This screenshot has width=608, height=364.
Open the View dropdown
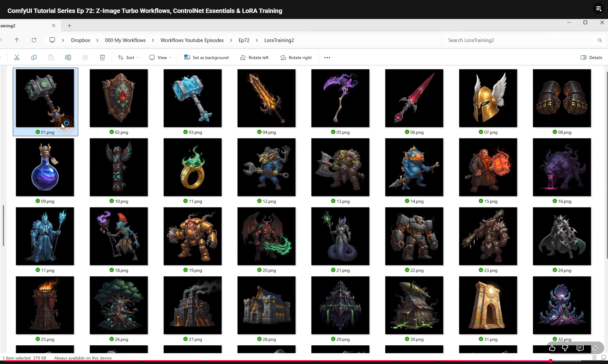[160, 58]
